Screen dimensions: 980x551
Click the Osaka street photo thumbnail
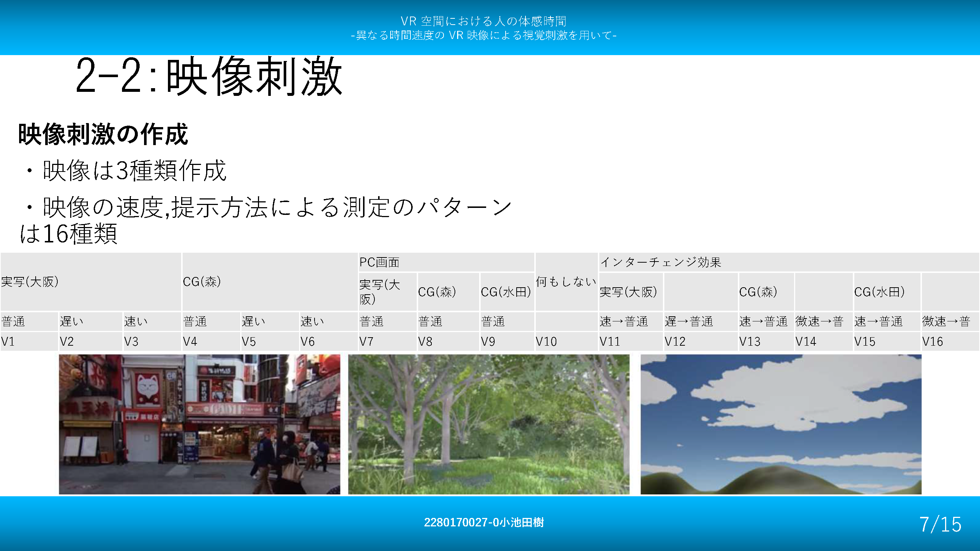(200, 424)
